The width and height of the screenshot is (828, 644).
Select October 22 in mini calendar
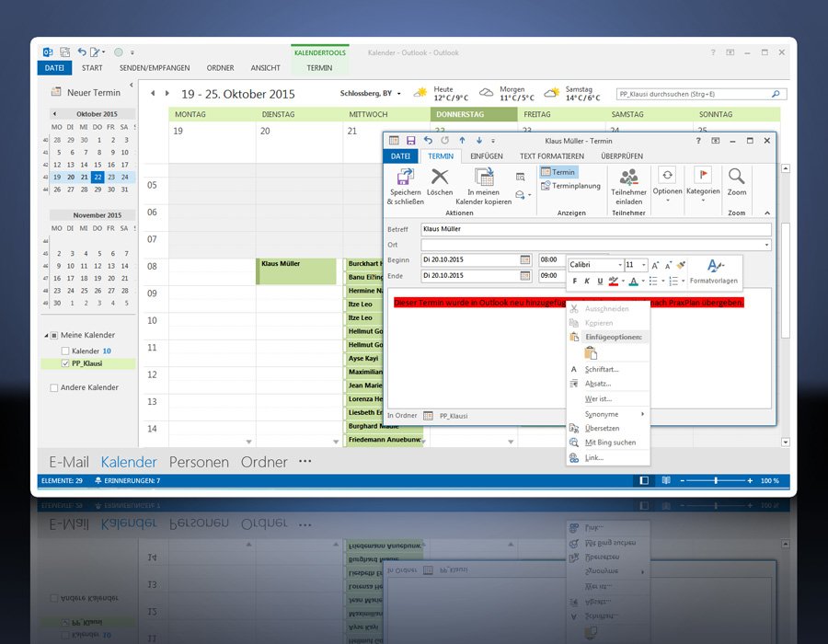98,177
